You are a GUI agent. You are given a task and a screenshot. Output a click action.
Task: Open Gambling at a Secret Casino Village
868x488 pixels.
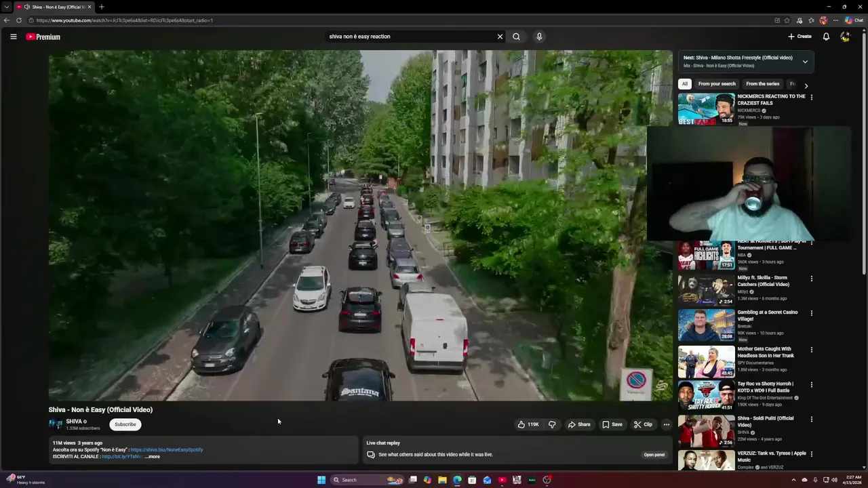click(x=706, y=325)
